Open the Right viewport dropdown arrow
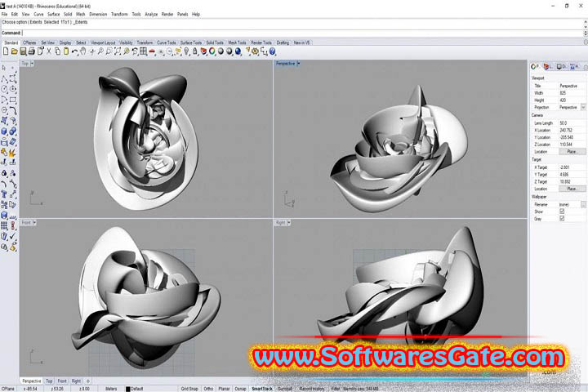Screen dimensions: 588x392 289,222
